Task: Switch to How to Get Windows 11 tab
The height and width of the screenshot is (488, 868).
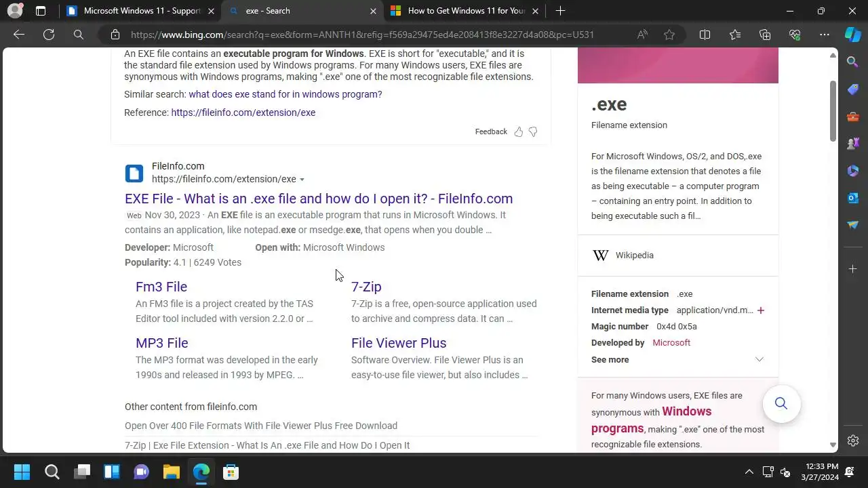Action: pos(465,11)
